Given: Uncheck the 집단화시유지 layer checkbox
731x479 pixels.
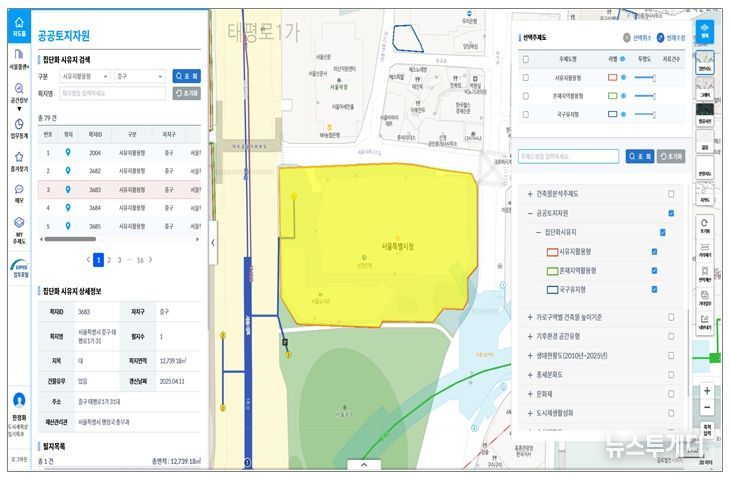Looking at the screenshot, I should (x=662, y=232).
